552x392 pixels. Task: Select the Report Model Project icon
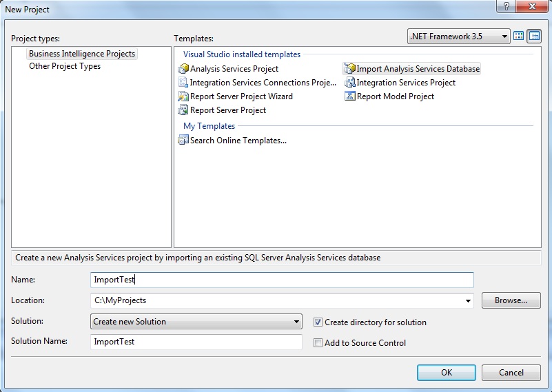point(350,96)
